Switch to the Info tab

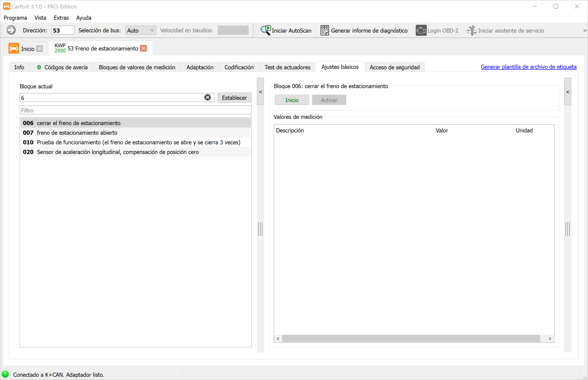[19, 67]
